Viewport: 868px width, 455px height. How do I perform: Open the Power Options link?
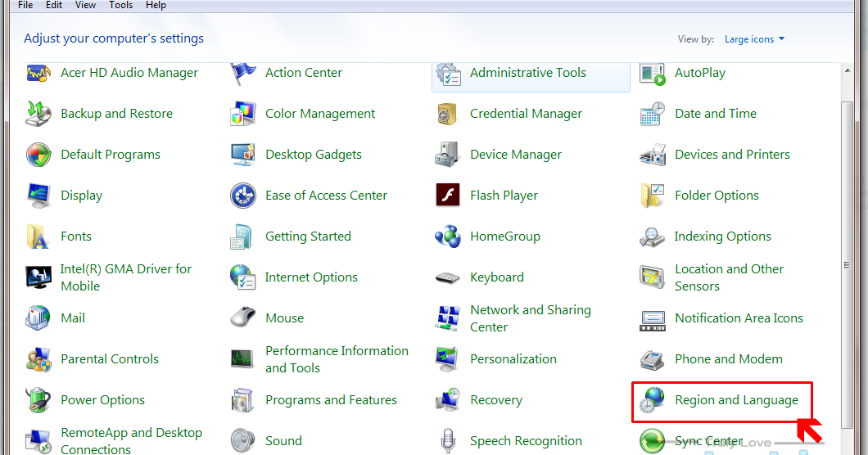point(103,400)
